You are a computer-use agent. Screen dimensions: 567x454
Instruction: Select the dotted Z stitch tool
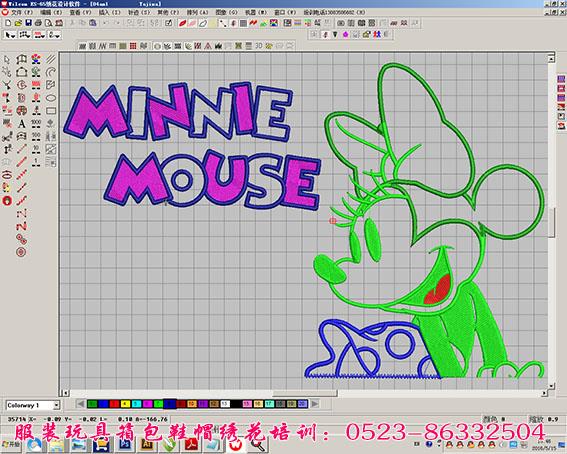pos(21,214)
